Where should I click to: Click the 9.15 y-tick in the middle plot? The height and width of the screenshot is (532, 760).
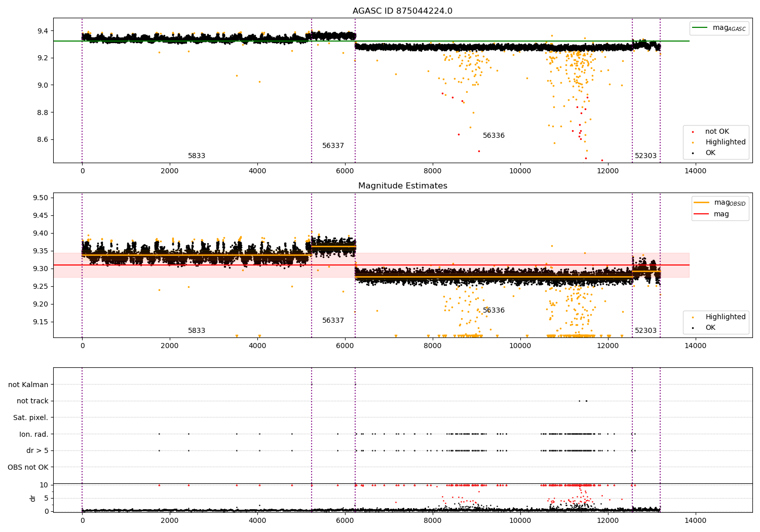pyautogui.click(x=41, y=322)
